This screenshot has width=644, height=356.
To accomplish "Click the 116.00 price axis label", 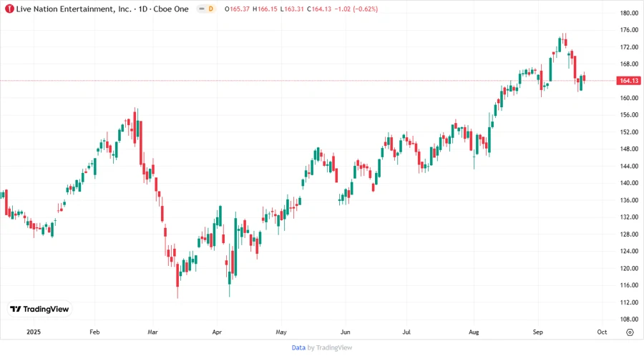I will [x=629, y=285].
